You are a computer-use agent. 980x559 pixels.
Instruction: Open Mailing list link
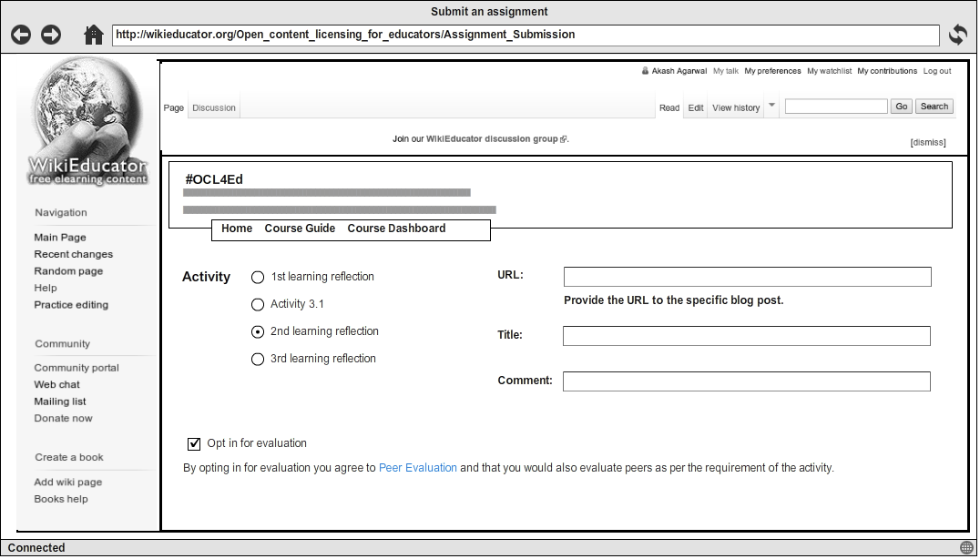60,401
